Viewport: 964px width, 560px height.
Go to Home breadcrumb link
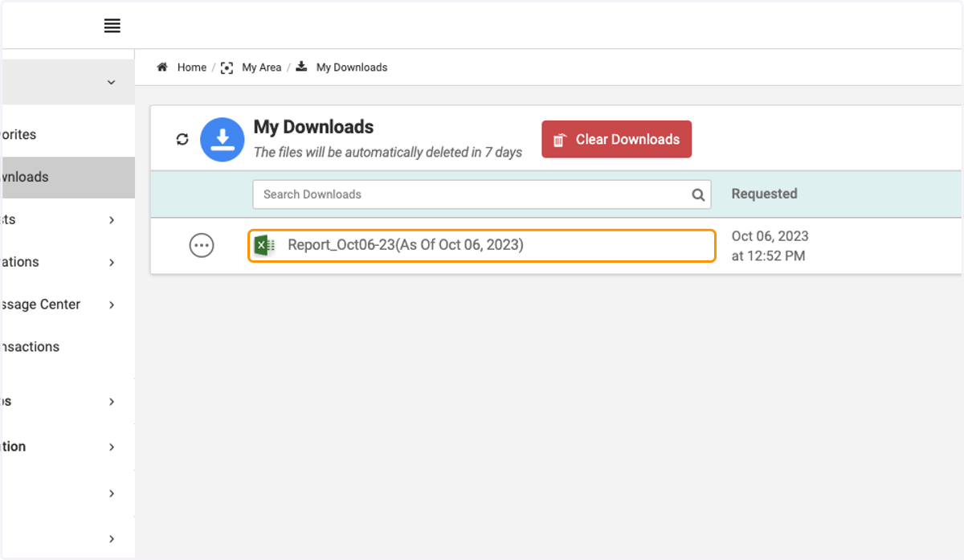pyautogui.click(x=192, y=67)
